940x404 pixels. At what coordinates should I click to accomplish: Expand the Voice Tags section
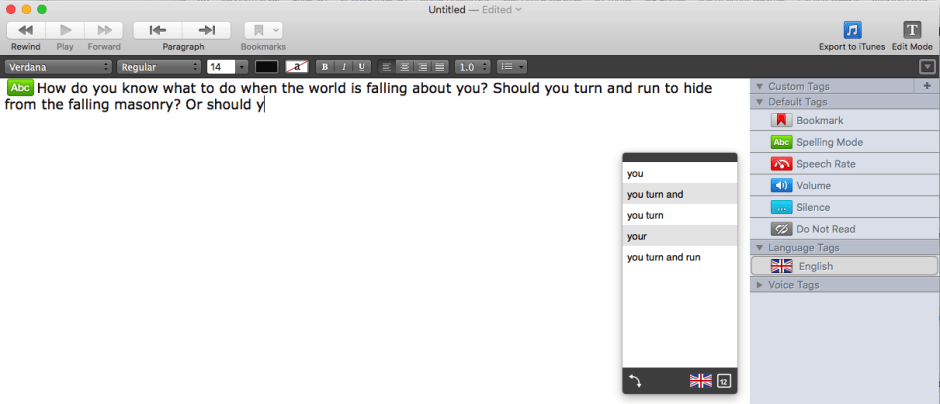click(759, 285)
